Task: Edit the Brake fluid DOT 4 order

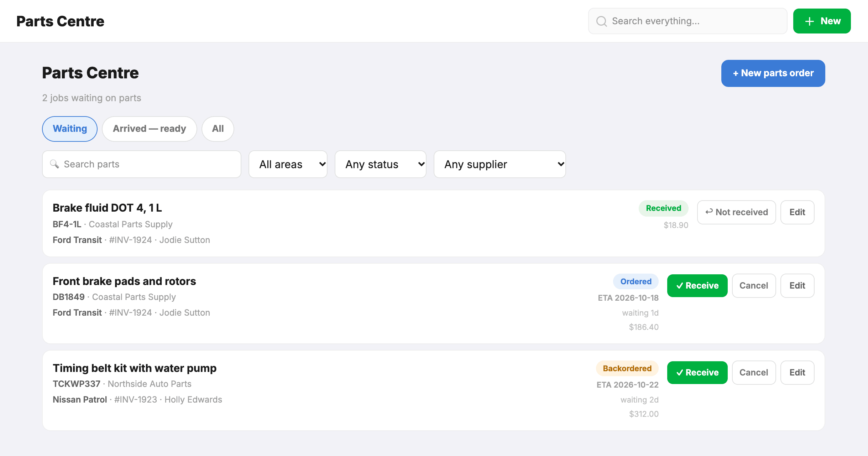Action: click(797, 212)
